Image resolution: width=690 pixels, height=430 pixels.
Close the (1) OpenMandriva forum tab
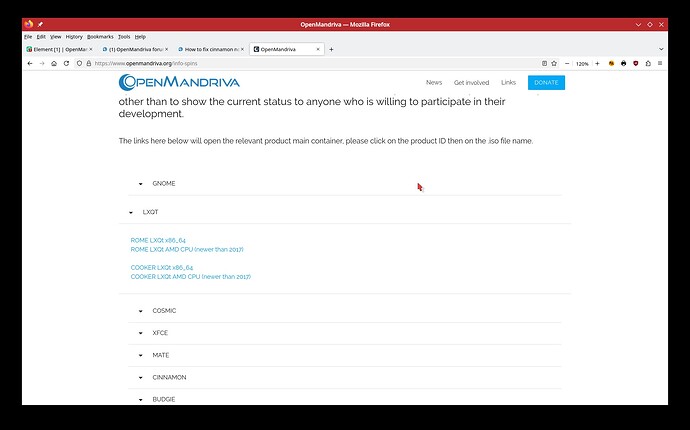[x=166, y=49]
